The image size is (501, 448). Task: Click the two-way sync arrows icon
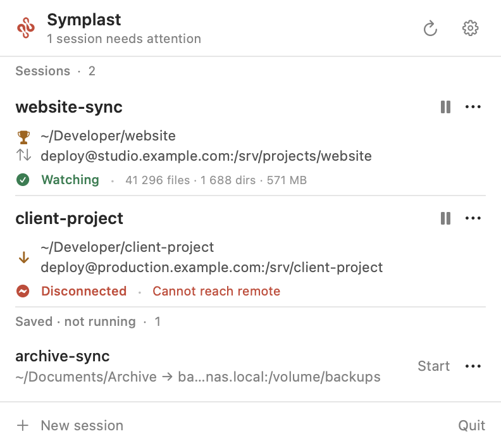(23, 155)
